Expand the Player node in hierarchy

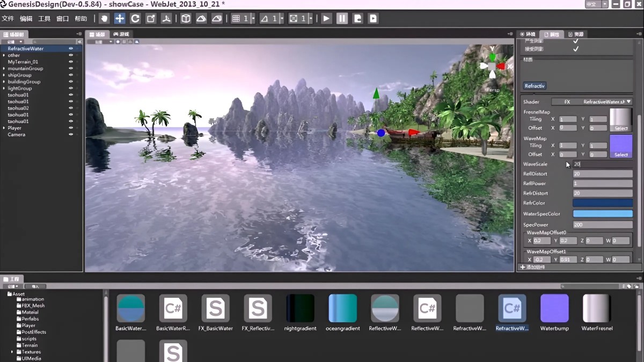[4, 128]
